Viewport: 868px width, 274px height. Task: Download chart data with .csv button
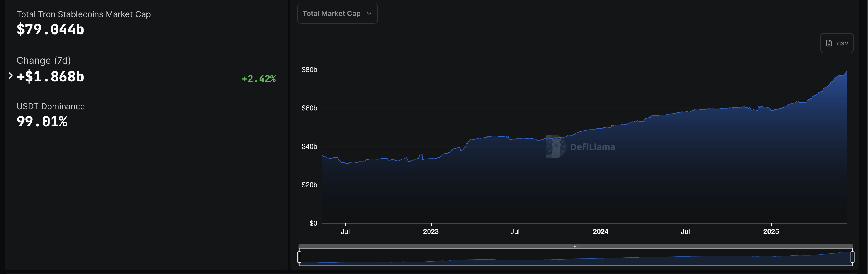[836, 43]
